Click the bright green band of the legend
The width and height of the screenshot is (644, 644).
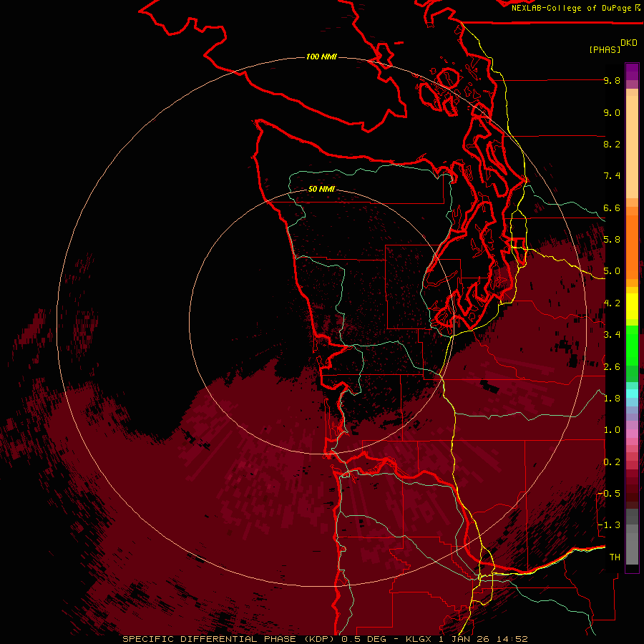tap(632, 345)
